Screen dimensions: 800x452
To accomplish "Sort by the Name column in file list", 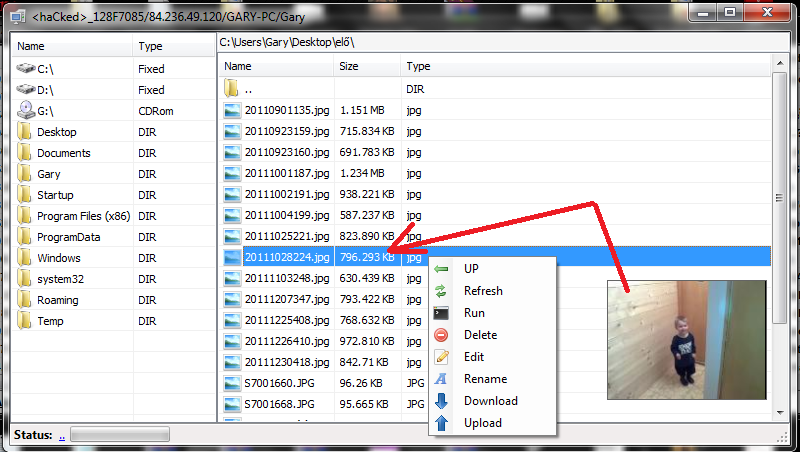I will click(278, 66).
